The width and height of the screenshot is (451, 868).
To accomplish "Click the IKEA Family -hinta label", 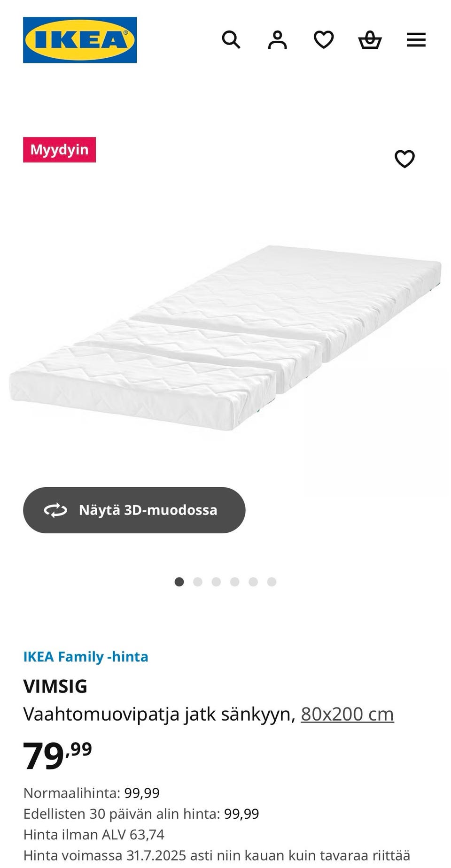I will click(x=86, y=656).
